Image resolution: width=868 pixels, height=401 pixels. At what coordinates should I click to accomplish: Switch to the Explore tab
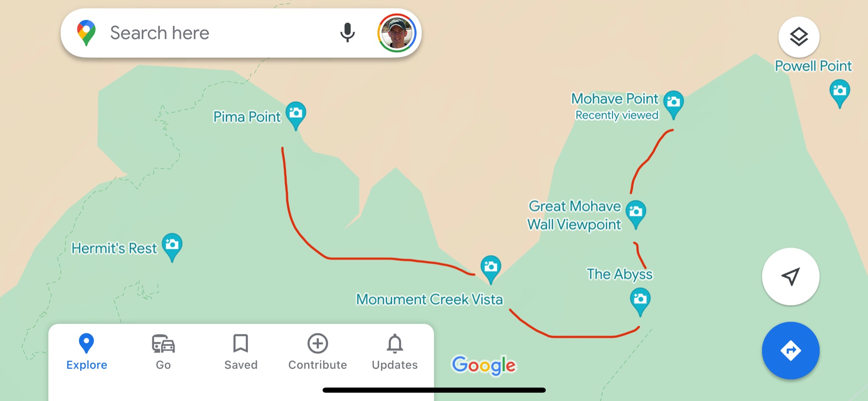[86, 352]
